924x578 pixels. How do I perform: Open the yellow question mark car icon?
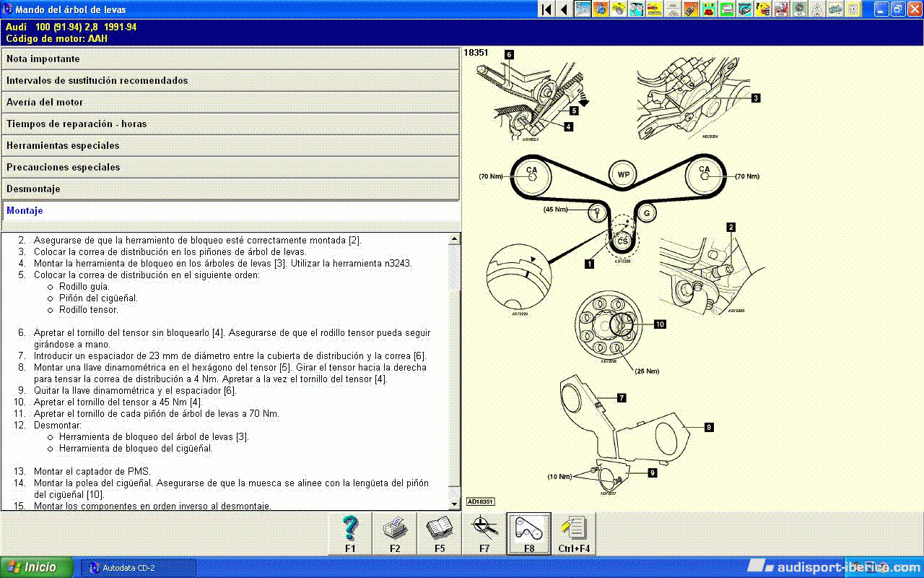click(763, 9)
